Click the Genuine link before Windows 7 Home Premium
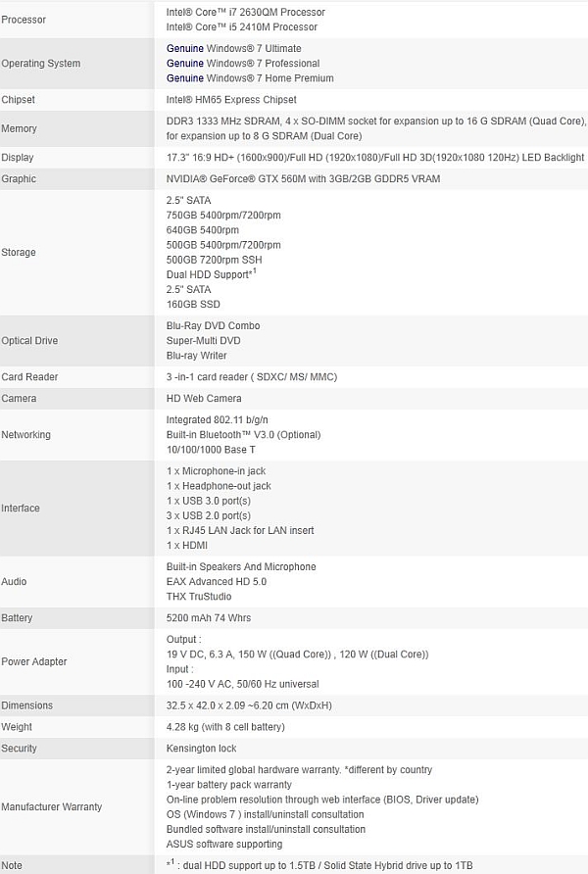Viewport: 588px width, 874px height. click(x=185, y=77)
